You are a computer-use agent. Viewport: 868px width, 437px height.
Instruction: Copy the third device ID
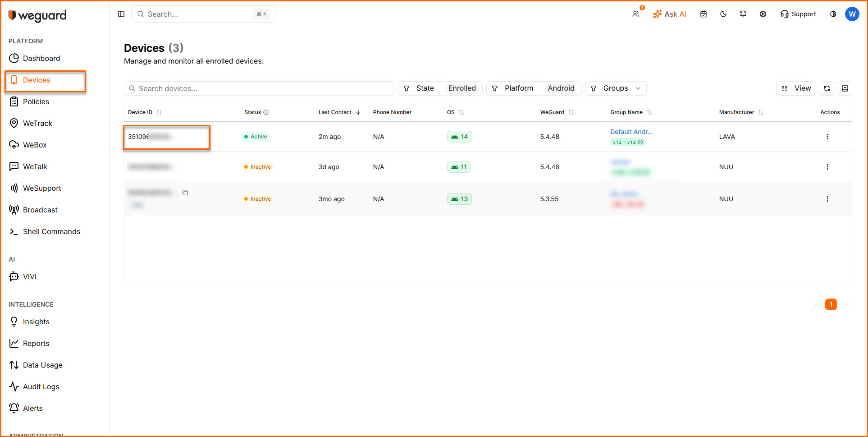pyautogui.click(x=185, y=193)
